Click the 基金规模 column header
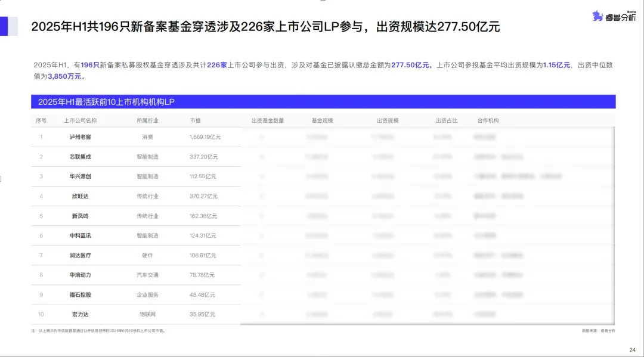Screen dimensions: 644x357 pyautogui.click(x=322, y=120)
